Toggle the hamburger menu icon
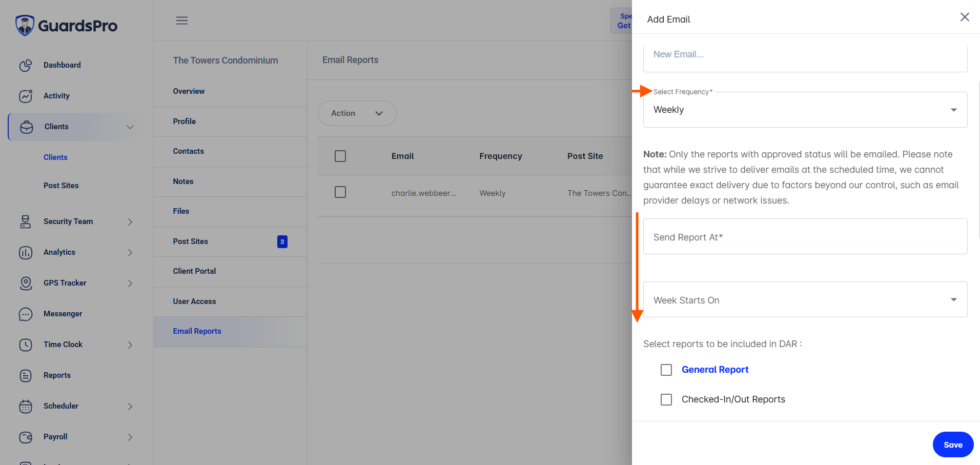Screen dimensions: 980x465 coord(182,21)
